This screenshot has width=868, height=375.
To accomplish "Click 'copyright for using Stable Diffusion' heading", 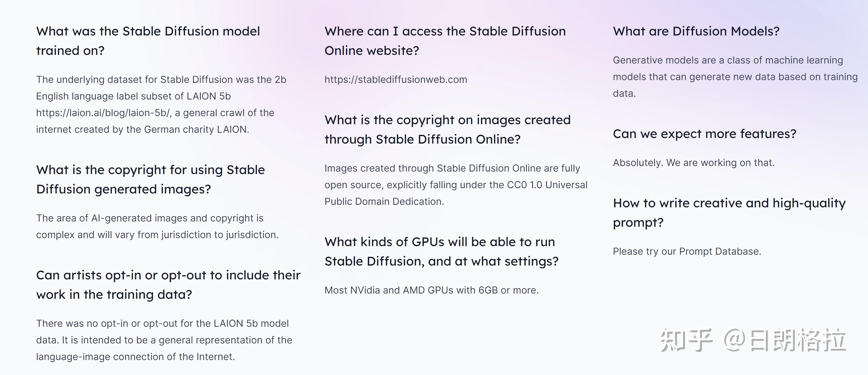I will pos(150,179).
